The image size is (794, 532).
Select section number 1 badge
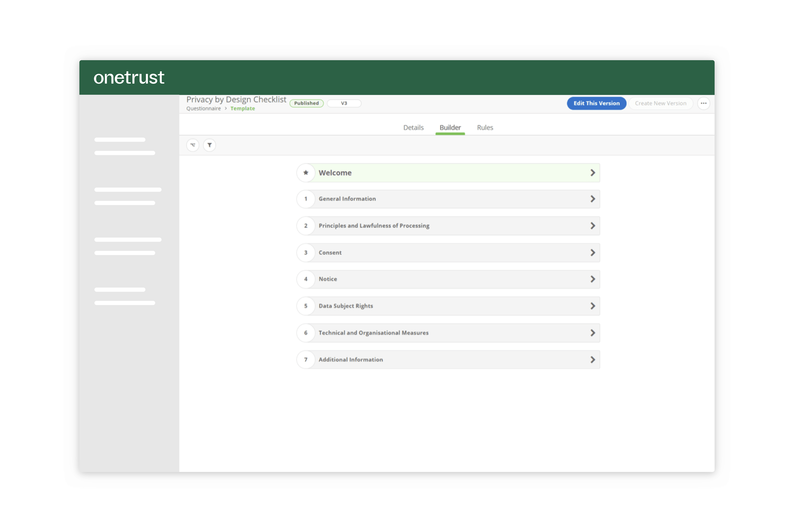[306, 199]
